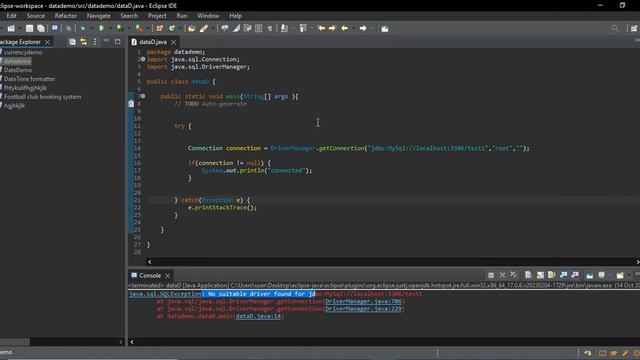640x360 pixels.
Task: Maximize the Package Explorer panel
Action: point(118,42)
